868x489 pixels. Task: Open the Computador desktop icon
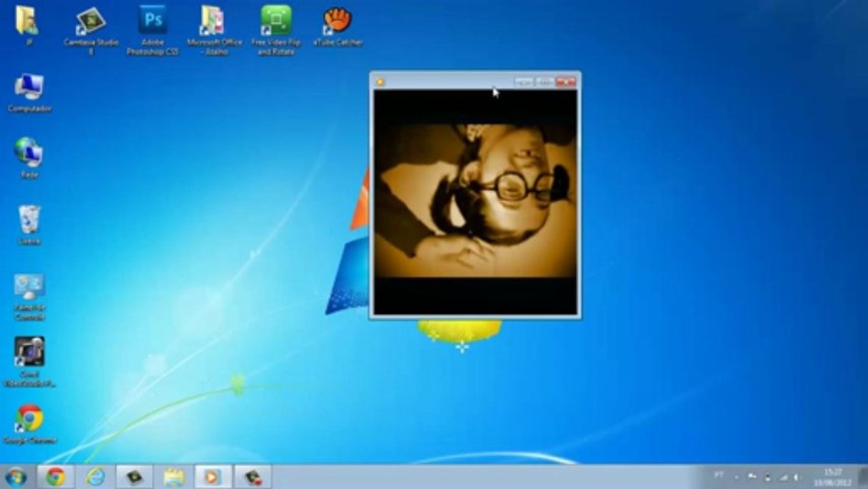(x=29, y=88)
